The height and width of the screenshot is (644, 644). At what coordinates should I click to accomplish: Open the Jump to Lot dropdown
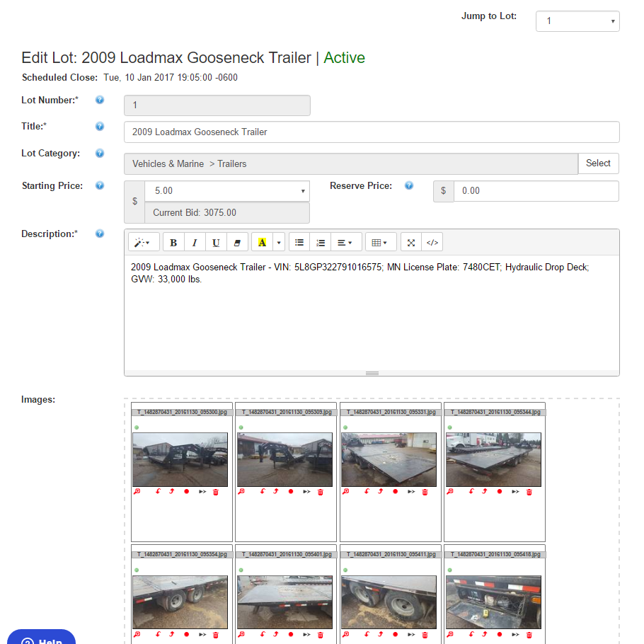pos(577,21)
